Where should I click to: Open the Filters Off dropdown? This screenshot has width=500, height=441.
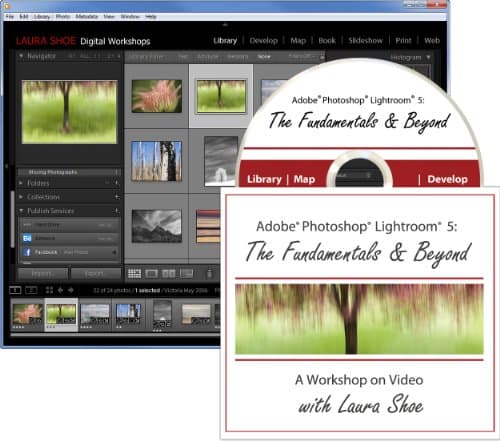(302, 56)
